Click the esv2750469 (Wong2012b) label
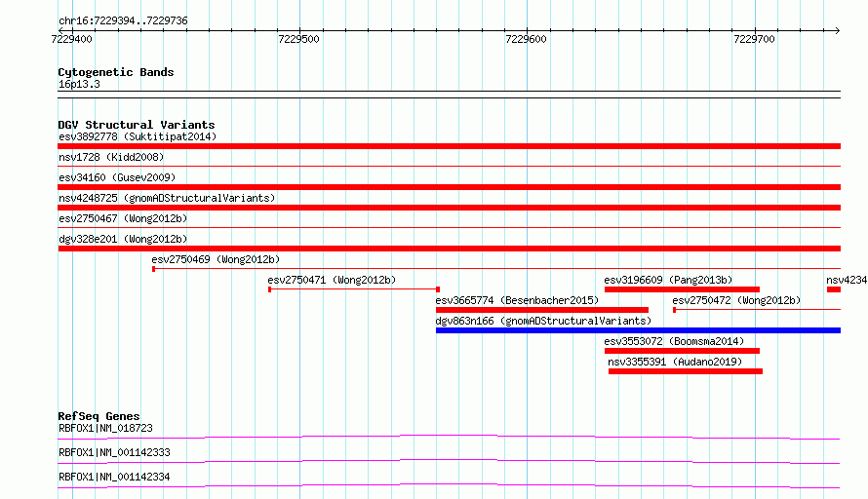This screenshot has height=499, width=868. tap(216, 259)
